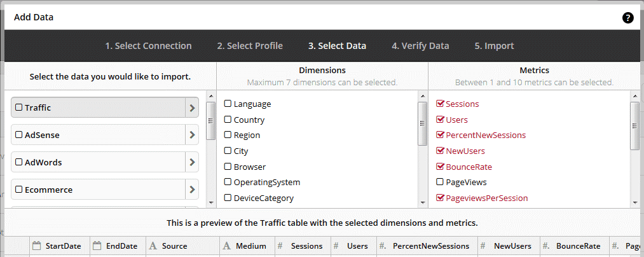Select the AdWords category row
The image size is (644, 257).
click(x=105, y=162)
